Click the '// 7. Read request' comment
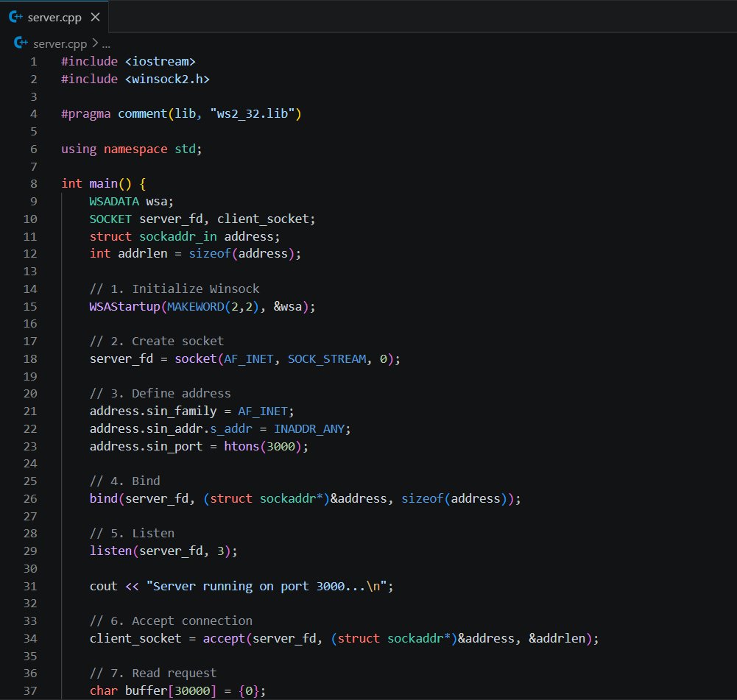 [x=153, y=674]
